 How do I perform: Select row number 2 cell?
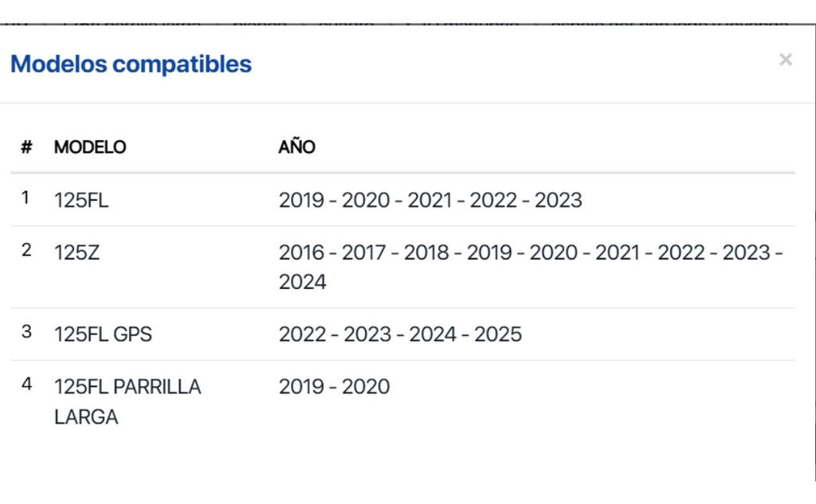(26, 251)
